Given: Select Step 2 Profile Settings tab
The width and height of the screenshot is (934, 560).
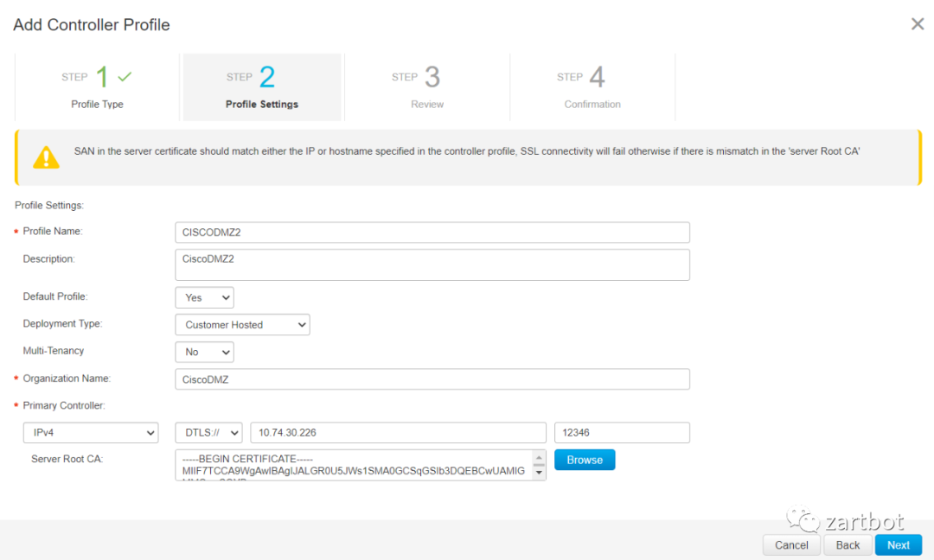Looking at the screenshot, I should click(262, 87).
